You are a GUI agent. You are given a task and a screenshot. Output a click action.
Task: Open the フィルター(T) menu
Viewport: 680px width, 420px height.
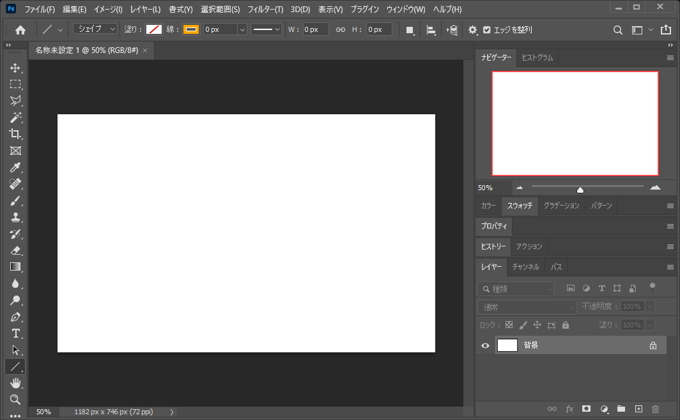click(265, 9)
